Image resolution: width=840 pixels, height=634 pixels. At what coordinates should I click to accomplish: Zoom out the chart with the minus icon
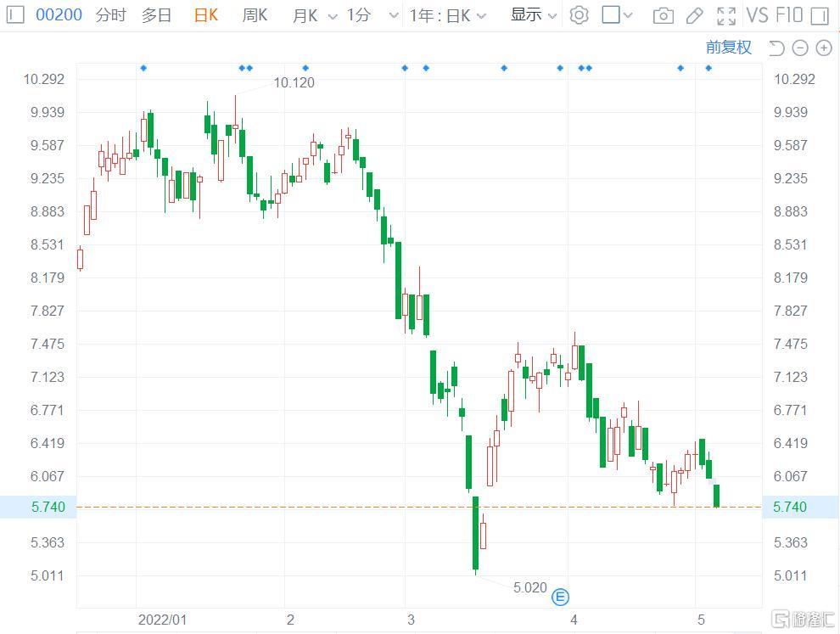(800, 48)
